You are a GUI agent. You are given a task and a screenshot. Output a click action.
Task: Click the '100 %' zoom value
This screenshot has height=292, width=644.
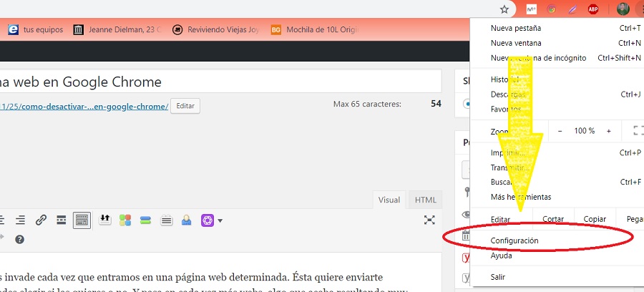(x=585, y=131)
